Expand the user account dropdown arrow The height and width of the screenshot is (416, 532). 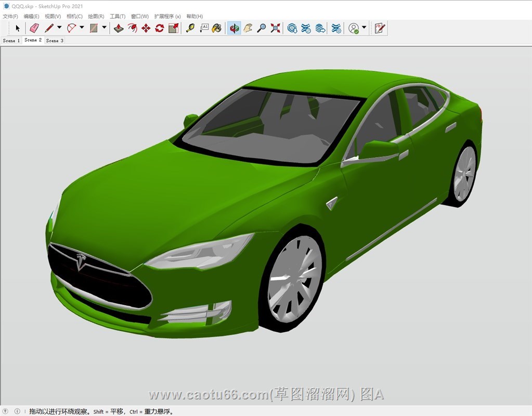click(364, 27)
